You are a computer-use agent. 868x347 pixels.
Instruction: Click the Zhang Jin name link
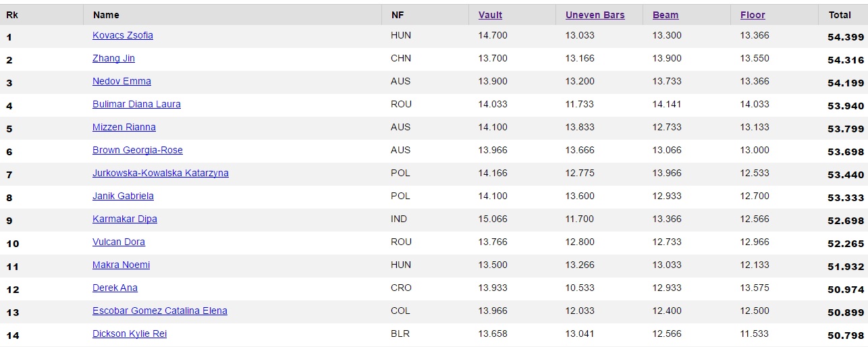(113, 58)
